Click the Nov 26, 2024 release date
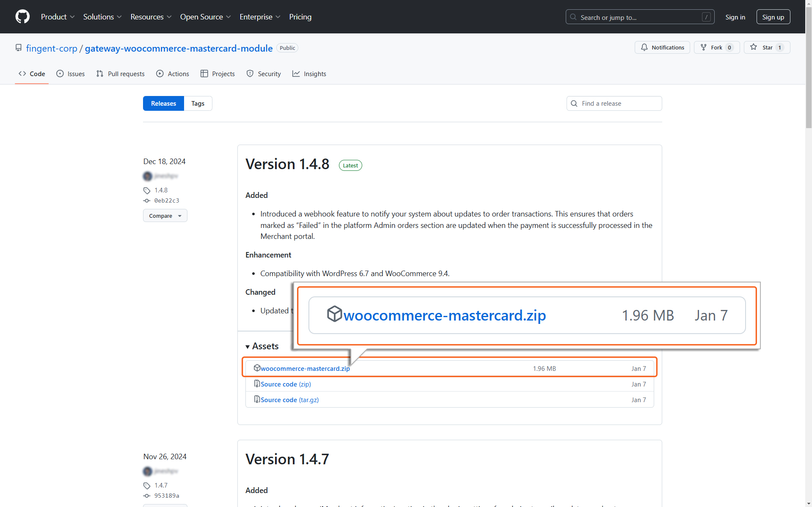The height and width of the screenshot is (507, 812). coord(165,457)
